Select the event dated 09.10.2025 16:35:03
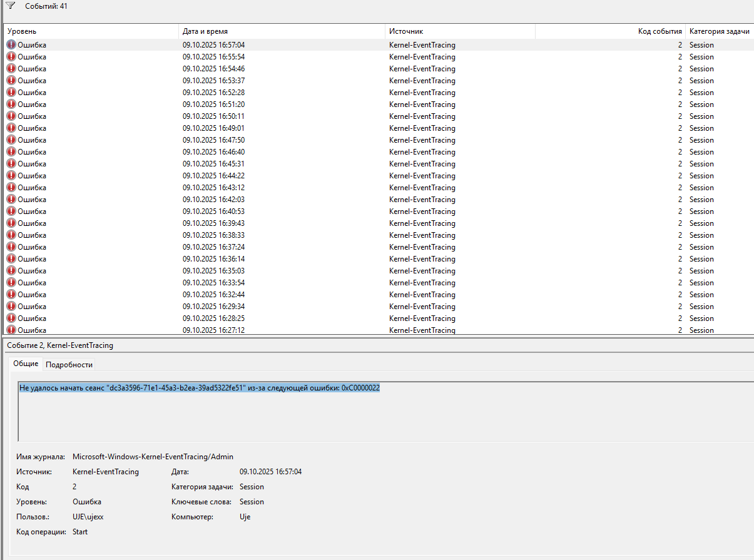754x560 pixels. click(379, 271)
